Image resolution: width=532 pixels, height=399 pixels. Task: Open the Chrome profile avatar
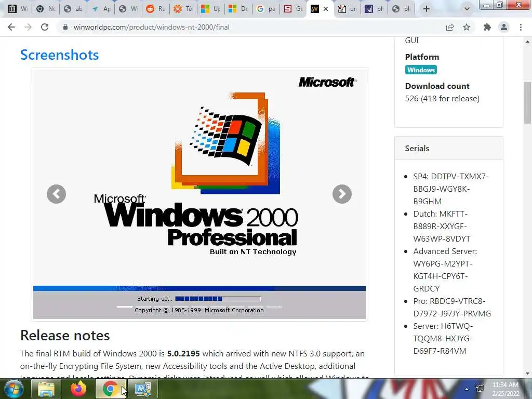point(504,27)
